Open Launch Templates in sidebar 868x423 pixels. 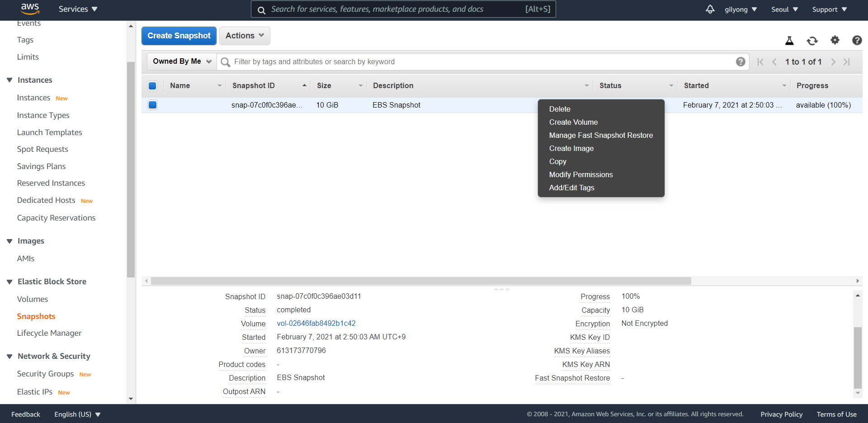[50, 132]
